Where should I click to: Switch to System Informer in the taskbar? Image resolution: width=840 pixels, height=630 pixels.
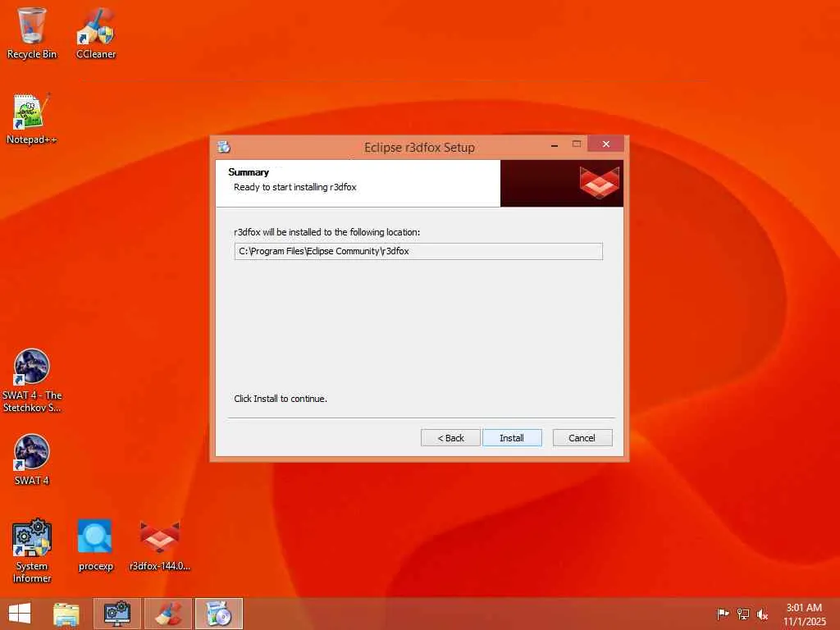[116, 614]
